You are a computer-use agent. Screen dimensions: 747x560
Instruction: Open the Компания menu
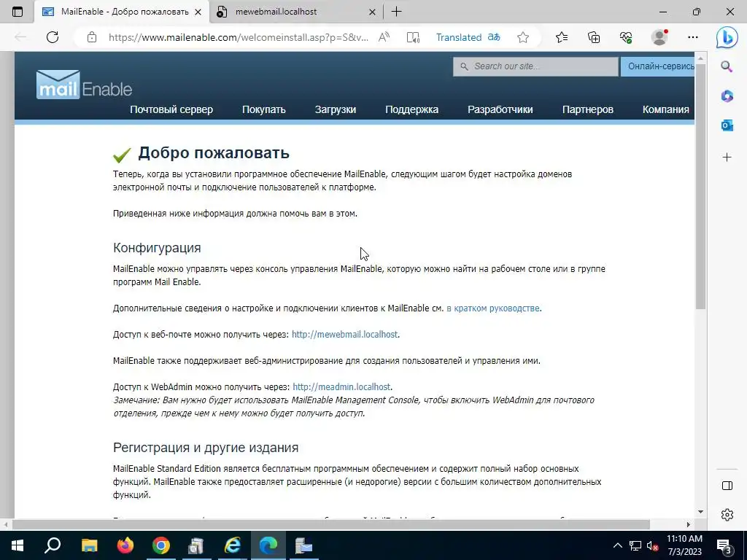pos(665,109)
